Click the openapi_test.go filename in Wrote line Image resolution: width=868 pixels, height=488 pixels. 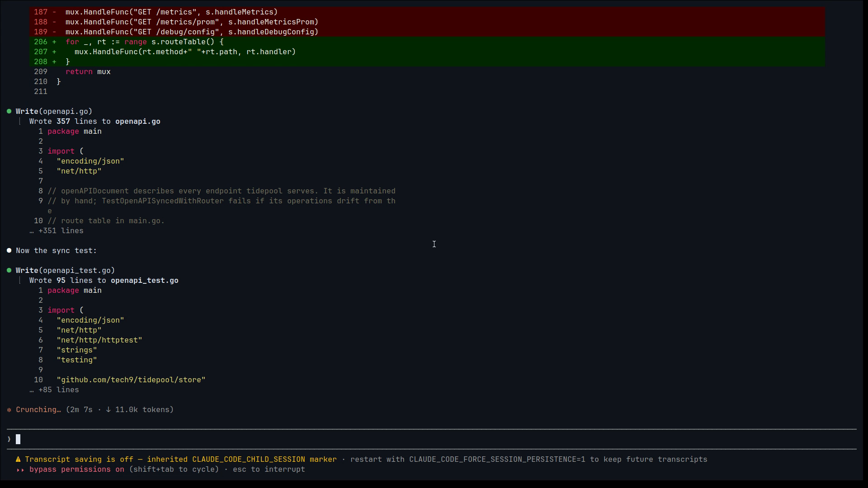[x=145, y=281]
